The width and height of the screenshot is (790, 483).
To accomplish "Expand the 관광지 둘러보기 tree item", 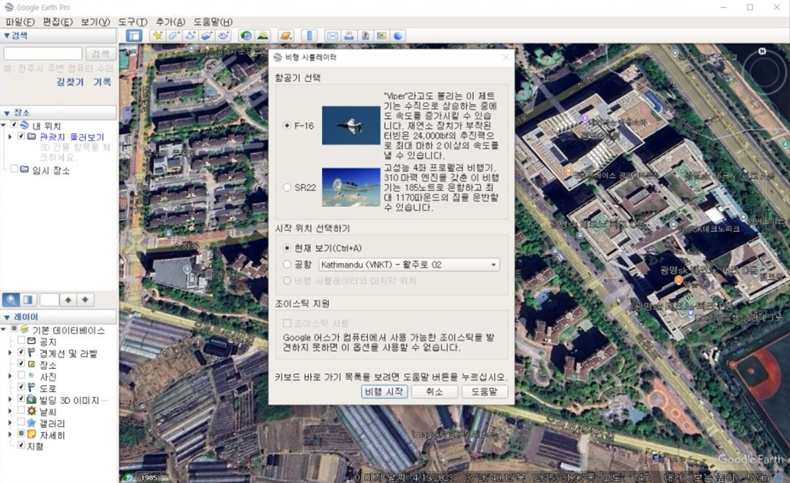I will (10, 136).
